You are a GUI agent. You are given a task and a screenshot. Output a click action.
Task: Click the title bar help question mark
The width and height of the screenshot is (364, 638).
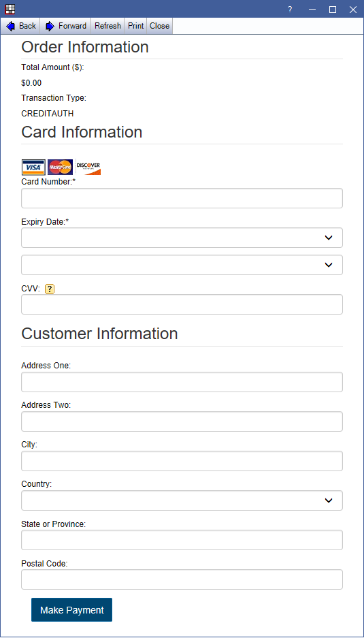pyautogui.click(x=290, y=10)
